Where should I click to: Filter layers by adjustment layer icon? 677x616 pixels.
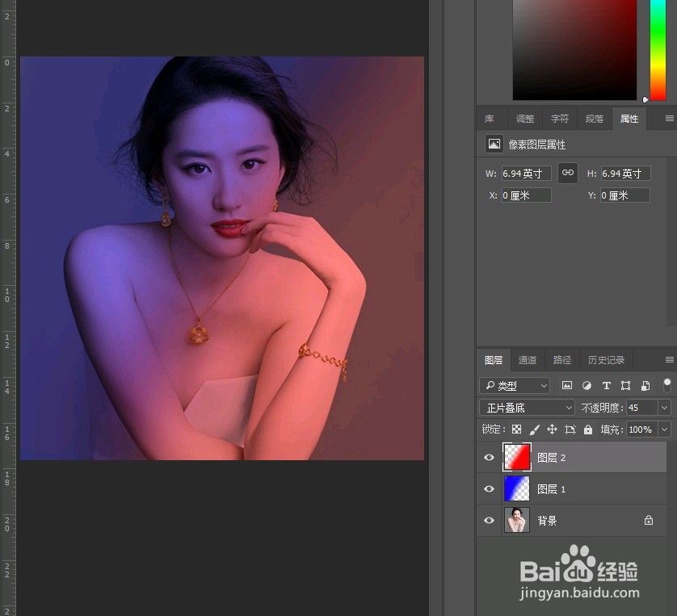[x=587, y=385]
